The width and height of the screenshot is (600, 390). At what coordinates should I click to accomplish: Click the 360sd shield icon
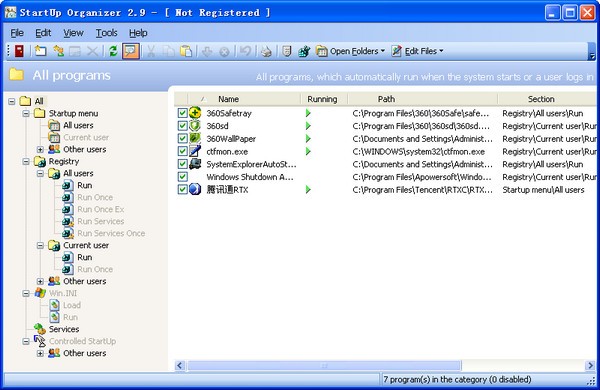195,126
